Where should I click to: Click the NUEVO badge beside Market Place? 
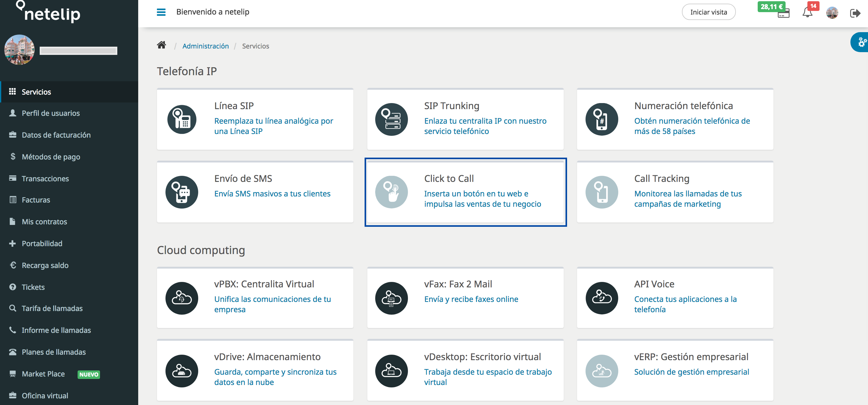88,374
